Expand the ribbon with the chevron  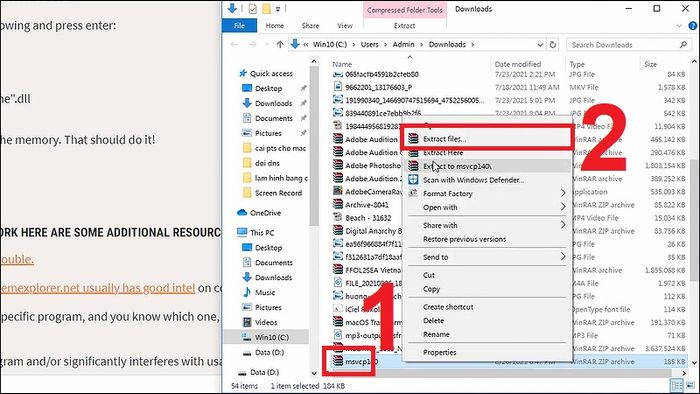pos(679,26)
